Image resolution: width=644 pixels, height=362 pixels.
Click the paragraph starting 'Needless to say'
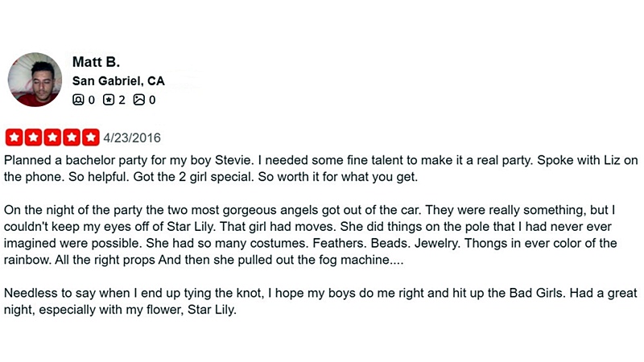(320, 301)
